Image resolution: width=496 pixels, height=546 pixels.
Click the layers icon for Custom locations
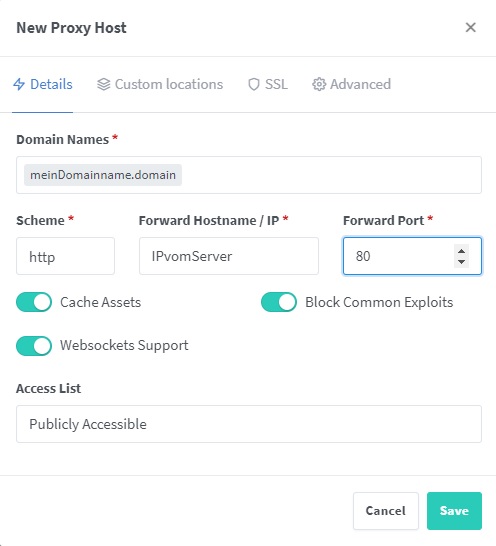click(x=103, y=84)
